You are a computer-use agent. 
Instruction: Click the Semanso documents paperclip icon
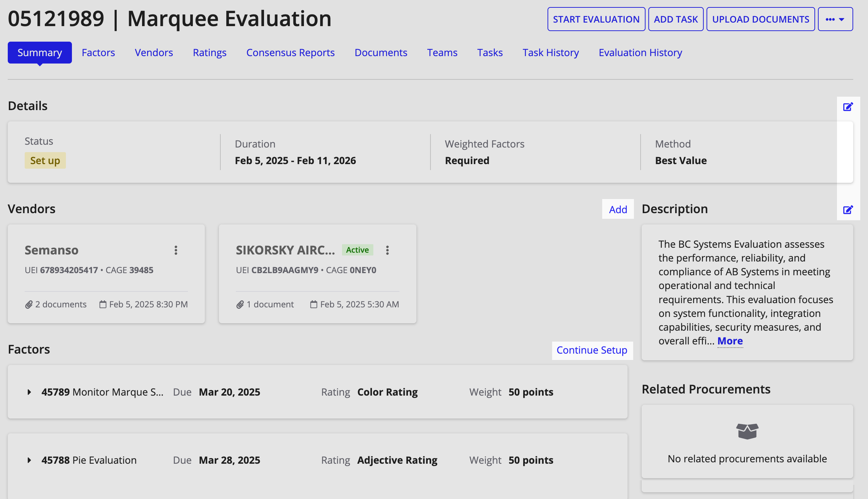pyautogui.click(x=29, y=305)
